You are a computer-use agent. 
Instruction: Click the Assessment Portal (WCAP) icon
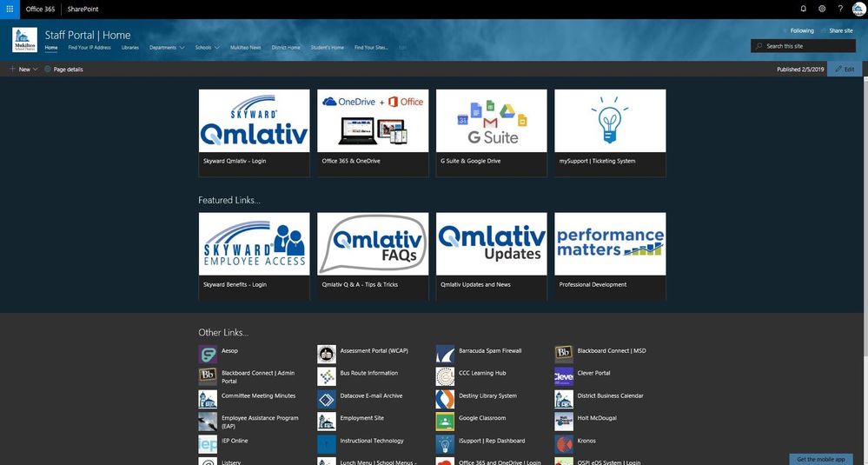coord(327,355)
